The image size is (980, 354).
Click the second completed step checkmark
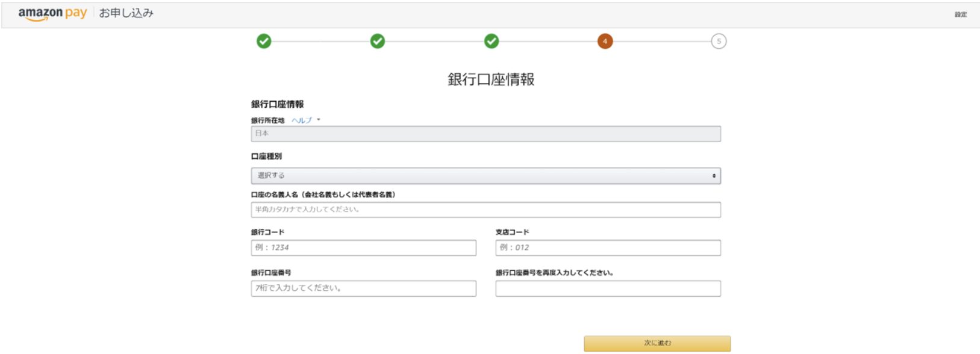[378, 41]
